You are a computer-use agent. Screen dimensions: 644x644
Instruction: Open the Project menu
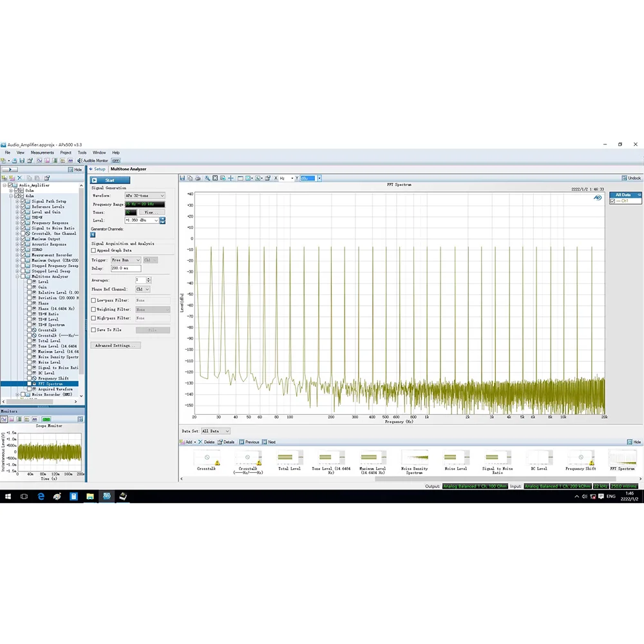point(66,153)
